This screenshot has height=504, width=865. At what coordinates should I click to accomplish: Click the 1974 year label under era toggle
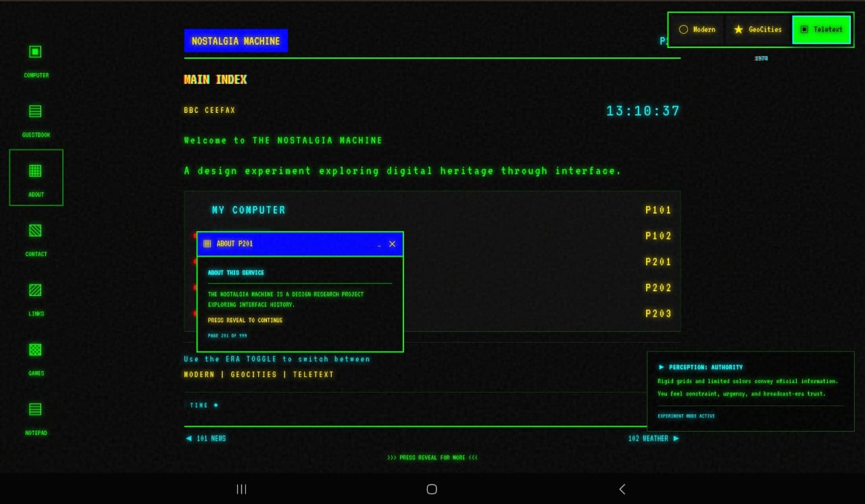pyautogui.click(x=761, y=59)
